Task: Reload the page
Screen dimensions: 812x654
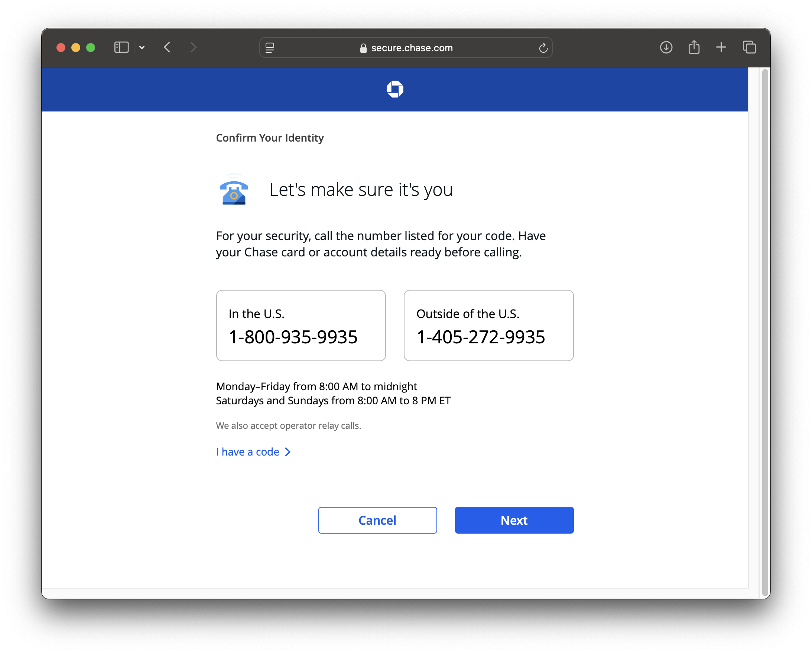Action: coord(543,48)
